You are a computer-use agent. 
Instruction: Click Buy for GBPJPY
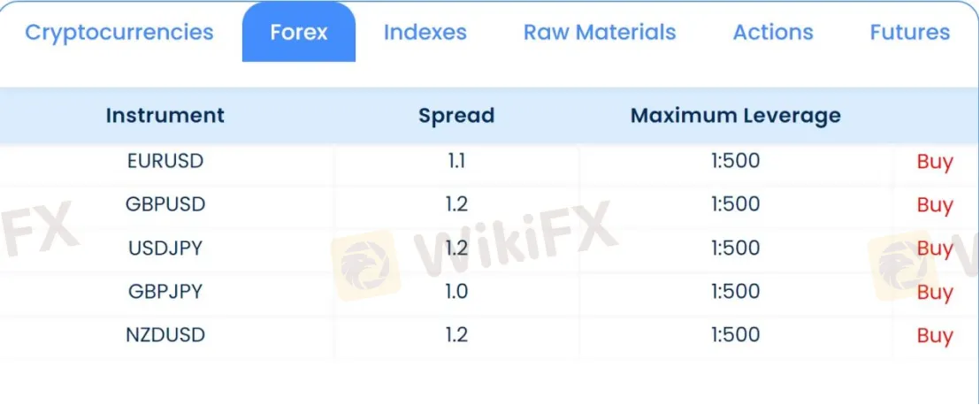tap(934, 292)
